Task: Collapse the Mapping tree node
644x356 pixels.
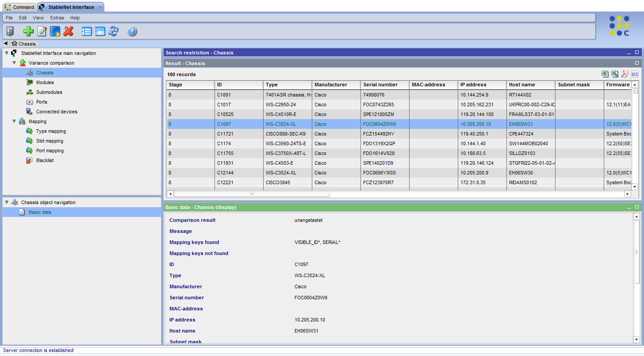Action: (14, 121)
